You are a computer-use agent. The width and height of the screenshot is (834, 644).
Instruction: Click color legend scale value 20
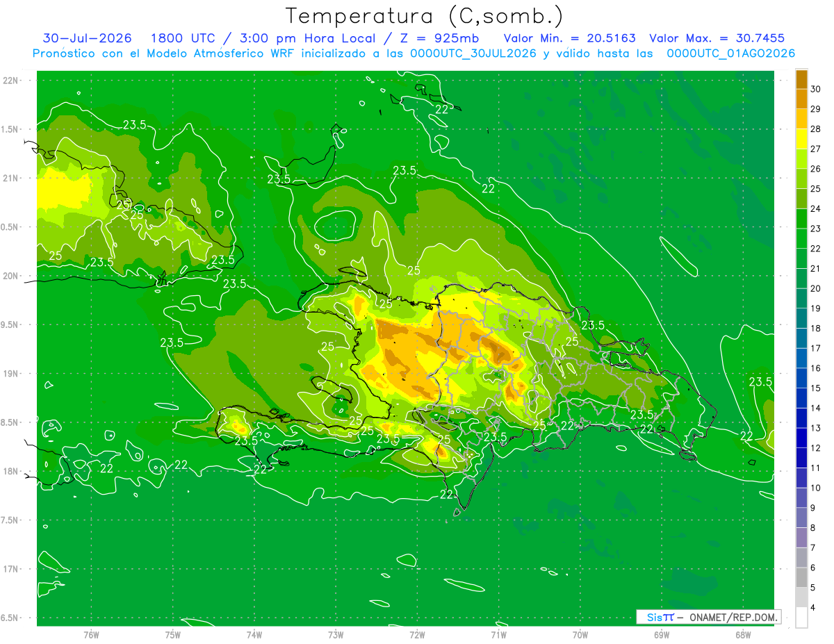[x=815, y=288]
